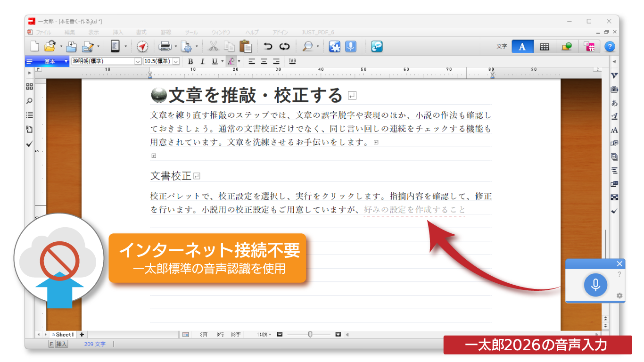Open the ファイル menu
The width and height of the screenshot is (644, 362).
tap(43, 32)
